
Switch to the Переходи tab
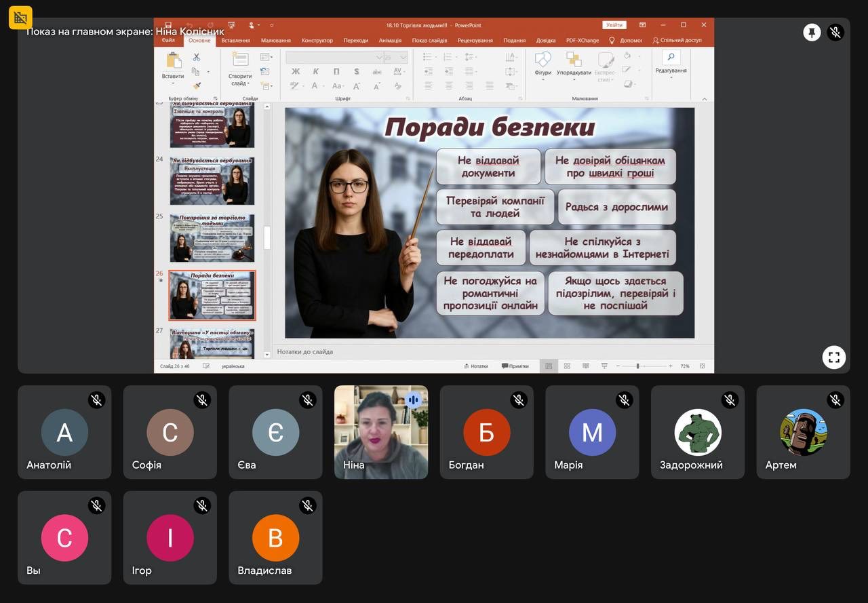356,41
